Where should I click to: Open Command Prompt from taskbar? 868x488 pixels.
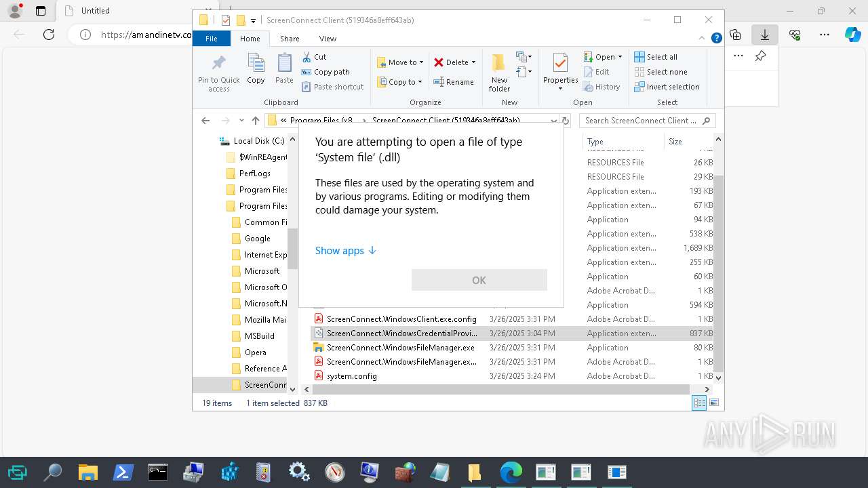coord(158,472)
